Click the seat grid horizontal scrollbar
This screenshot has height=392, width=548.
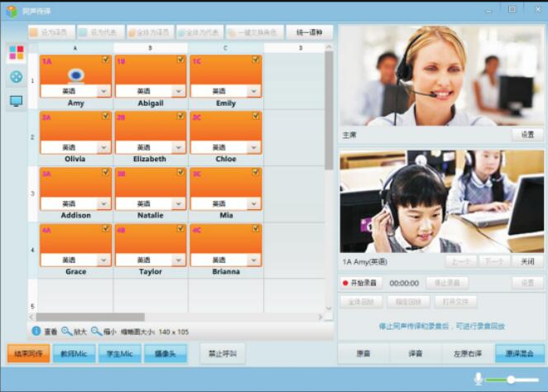coord(90,317)
